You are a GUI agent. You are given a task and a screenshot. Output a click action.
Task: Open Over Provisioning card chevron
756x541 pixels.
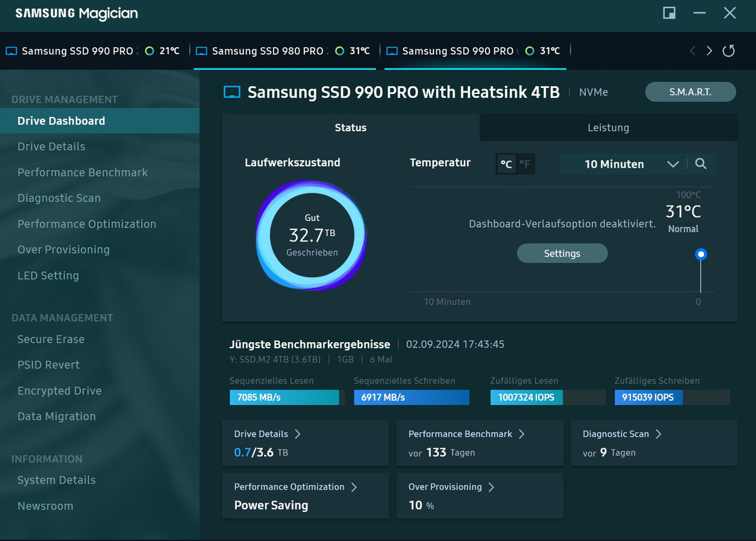(x=491, y=487)
